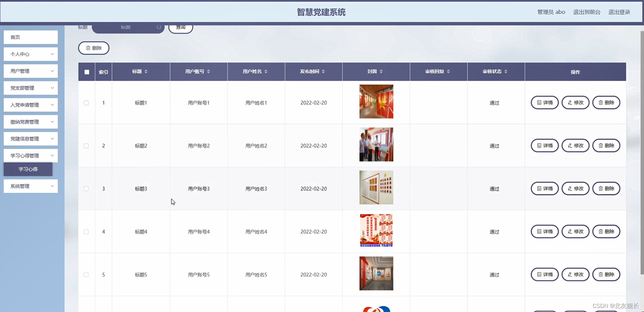Open cover thumbnail of row 标题5
This screenshot has width=644, height=312.
376,273
